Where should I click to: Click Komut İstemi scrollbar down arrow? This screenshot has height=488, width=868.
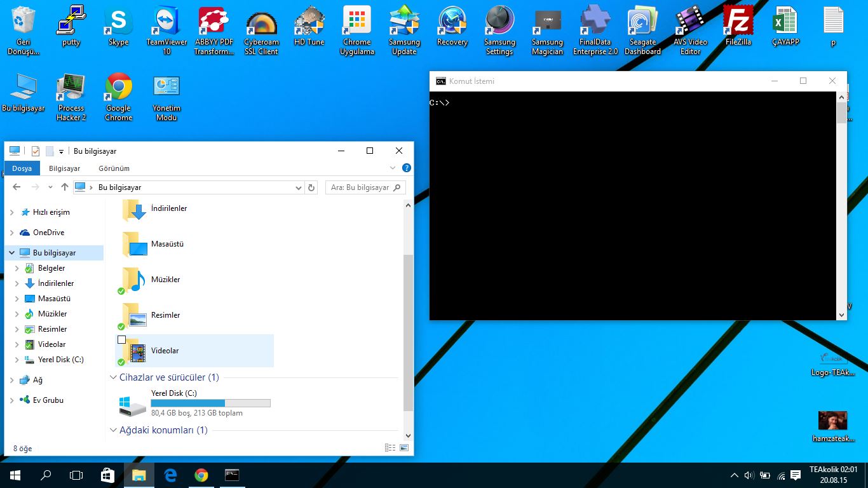tap(842, 315)
